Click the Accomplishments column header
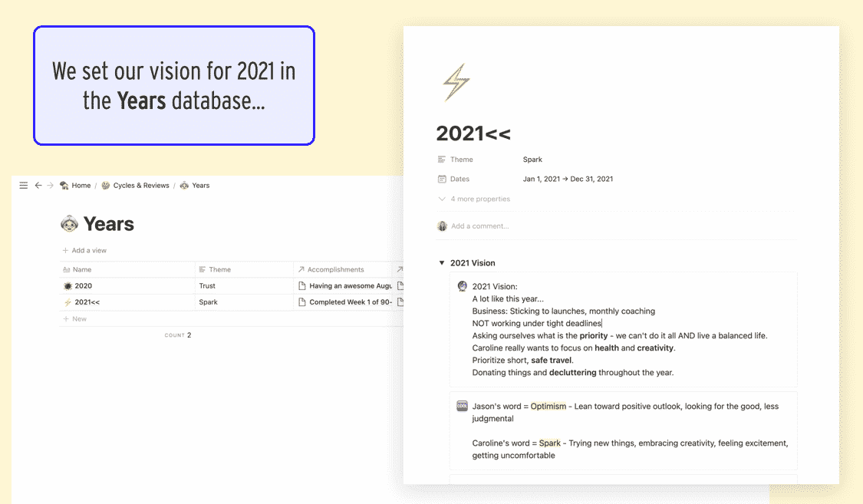This screenshot has height=504, width=863. [343, 269]
